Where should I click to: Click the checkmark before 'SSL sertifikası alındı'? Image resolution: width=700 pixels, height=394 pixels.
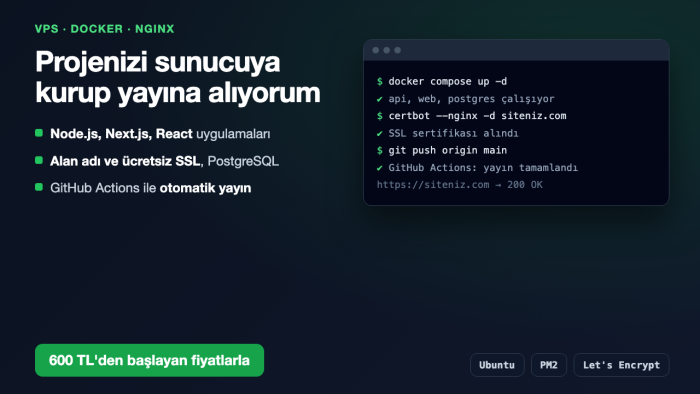point(379,133)
